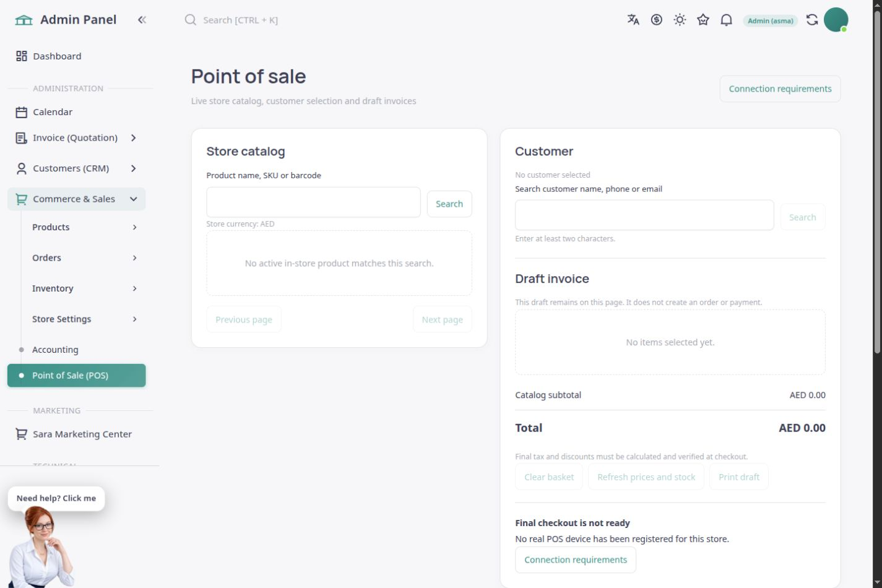Click the Store catalog Search button
The height and width of the screenshot is (588, 882).
pos(449,204)
